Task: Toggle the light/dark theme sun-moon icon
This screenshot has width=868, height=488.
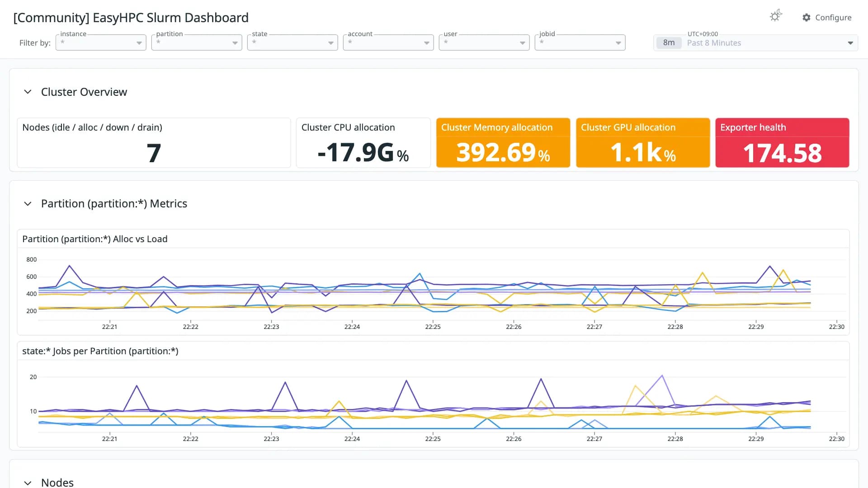Action: [x=776, y=16]
